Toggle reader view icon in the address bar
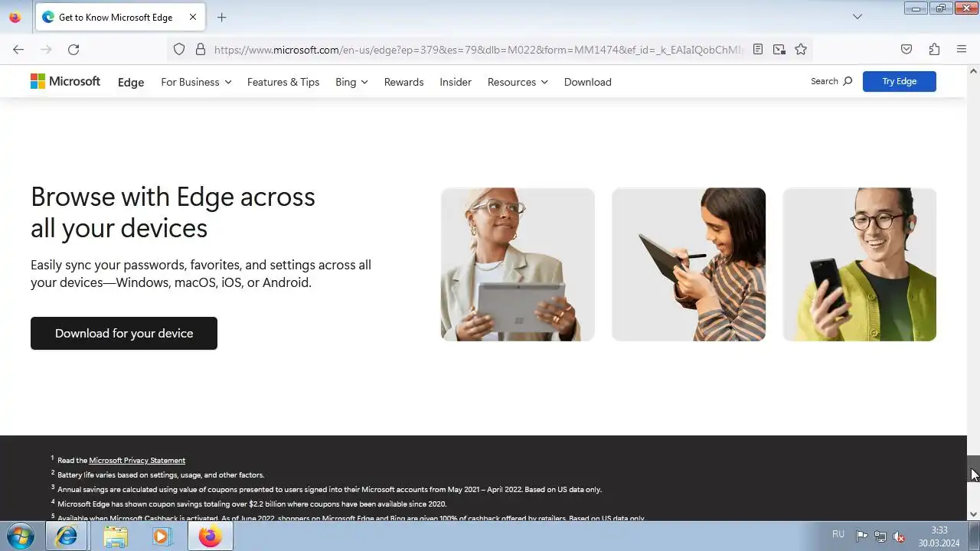This screenshot has height=551, width=980. [x=758, y=49]
